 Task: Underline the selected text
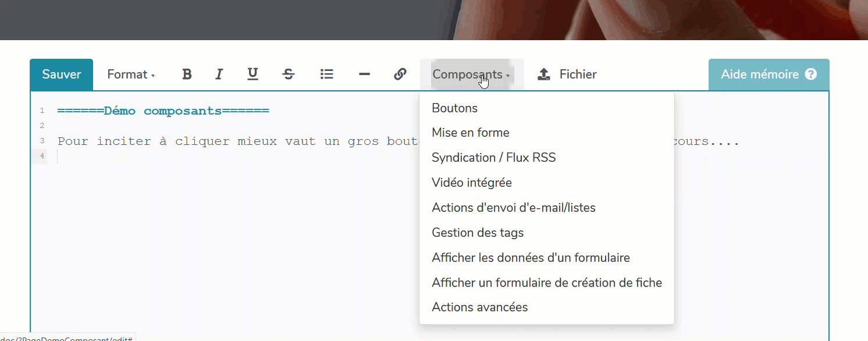[x=252, y=74]
